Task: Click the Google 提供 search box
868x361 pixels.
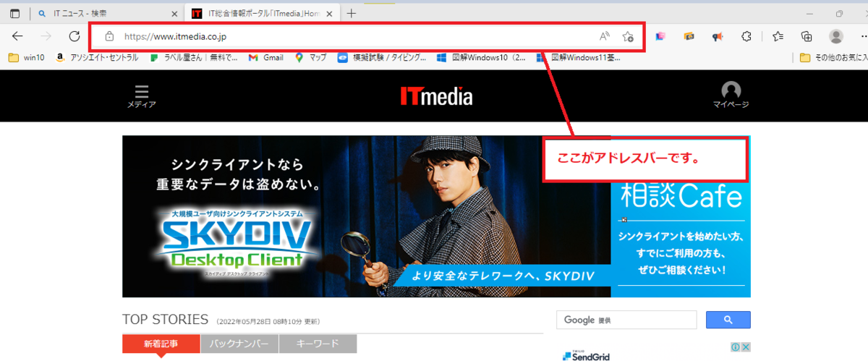Action: (x=626, y=320)
